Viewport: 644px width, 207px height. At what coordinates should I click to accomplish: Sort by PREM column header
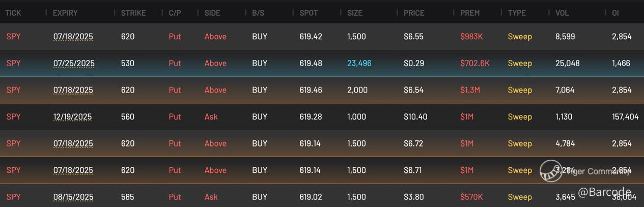pos(470,13)
